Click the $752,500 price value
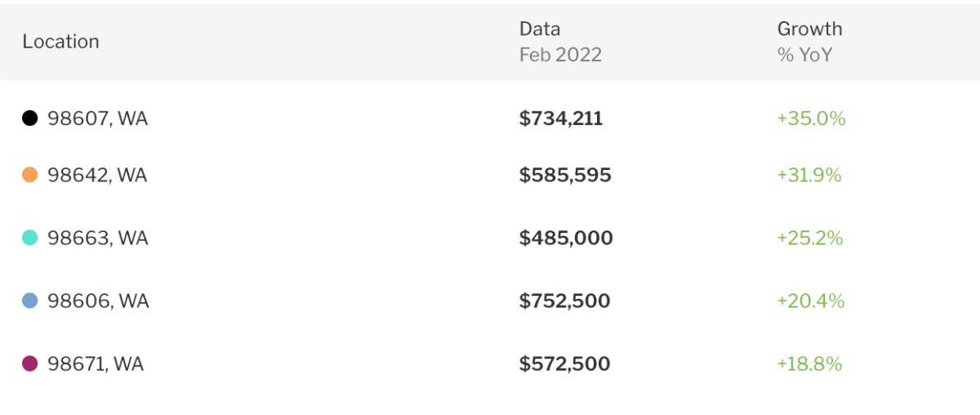Screen dimensions: 980x415 click(x=564, y=301)
